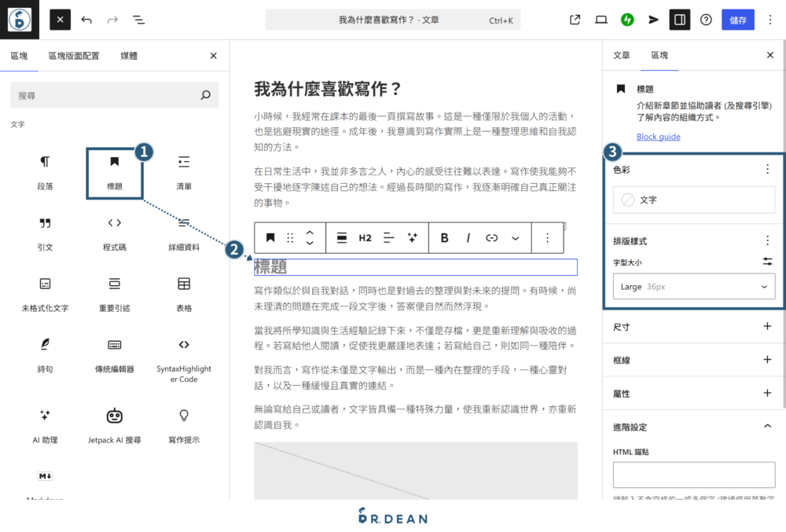Click the 儲存 save button

click(x=737, y=19)
